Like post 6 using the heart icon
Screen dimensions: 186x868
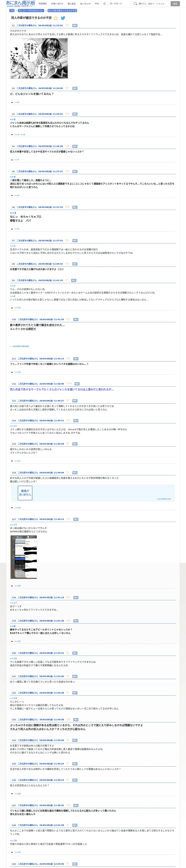pyautogui.click(x=66, y=207)
